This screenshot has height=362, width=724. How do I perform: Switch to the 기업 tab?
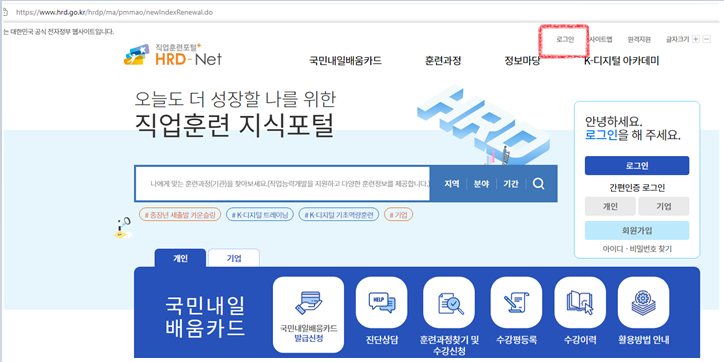[x=234, y=258]
